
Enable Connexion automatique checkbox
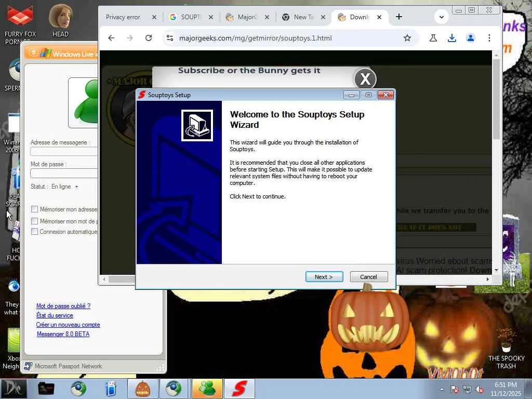coord(34,232)
